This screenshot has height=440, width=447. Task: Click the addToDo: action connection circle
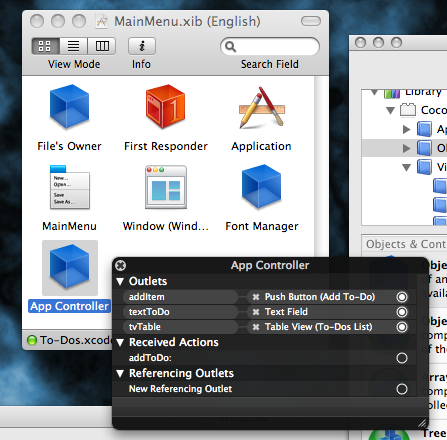click(x=402, y=358)
